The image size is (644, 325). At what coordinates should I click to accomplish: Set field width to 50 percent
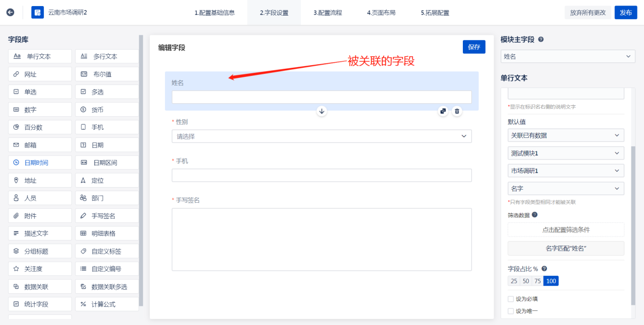526,281
